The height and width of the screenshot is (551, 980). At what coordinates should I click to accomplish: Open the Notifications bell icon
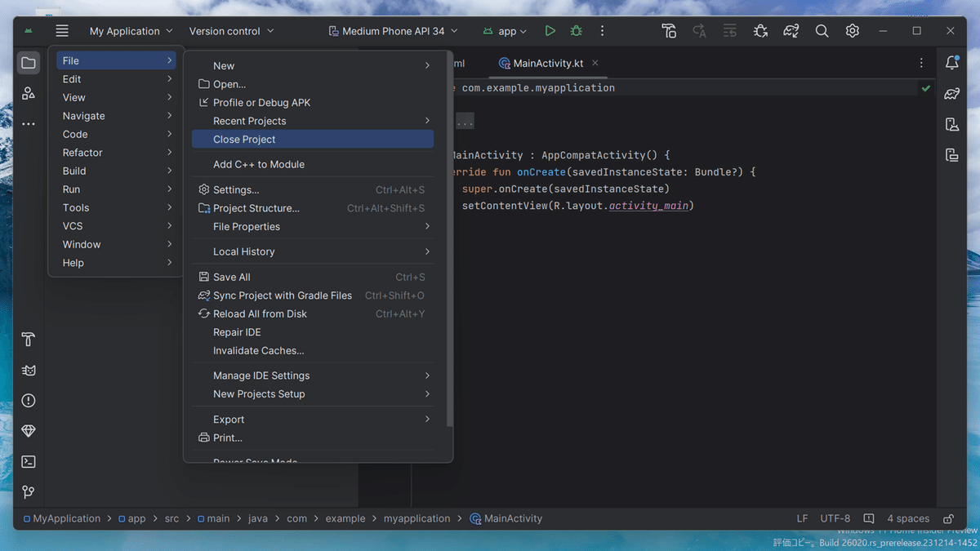tap(951, 63)
